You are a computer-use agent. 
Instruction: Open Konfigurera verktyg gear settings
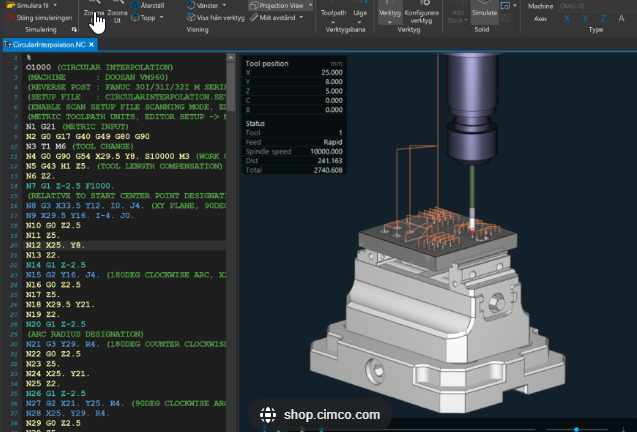click(x=421, y=12)
